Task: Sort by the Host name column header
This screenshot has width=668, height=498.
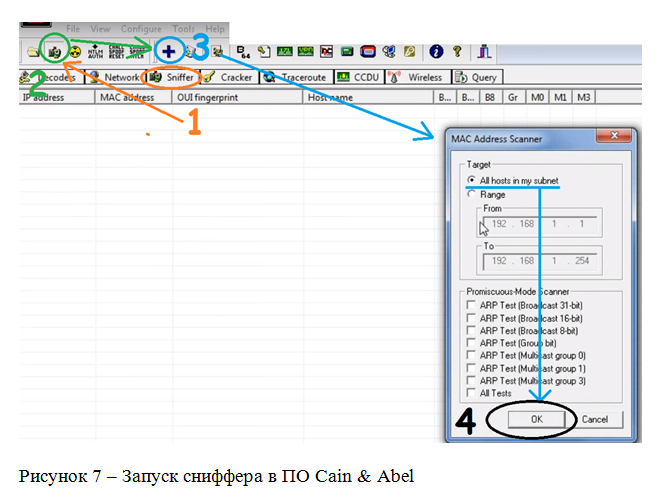Action: coord(368,98)
